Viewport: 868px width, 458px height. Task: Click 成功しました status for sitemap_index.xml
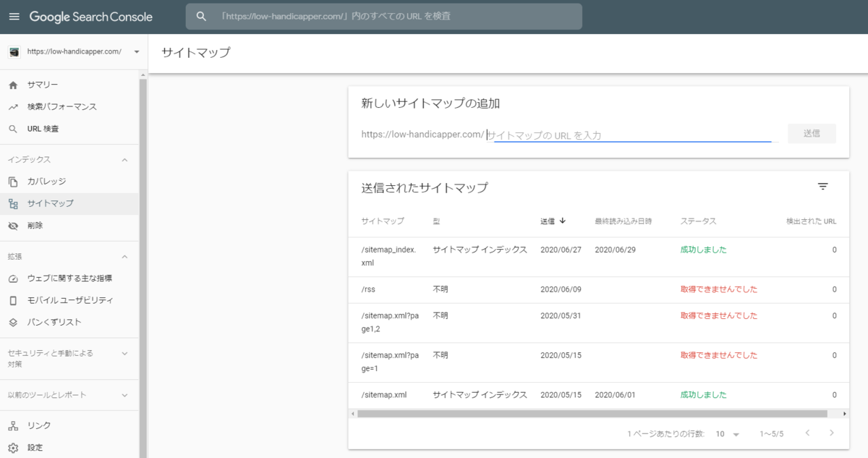click(x=703, y=250)
